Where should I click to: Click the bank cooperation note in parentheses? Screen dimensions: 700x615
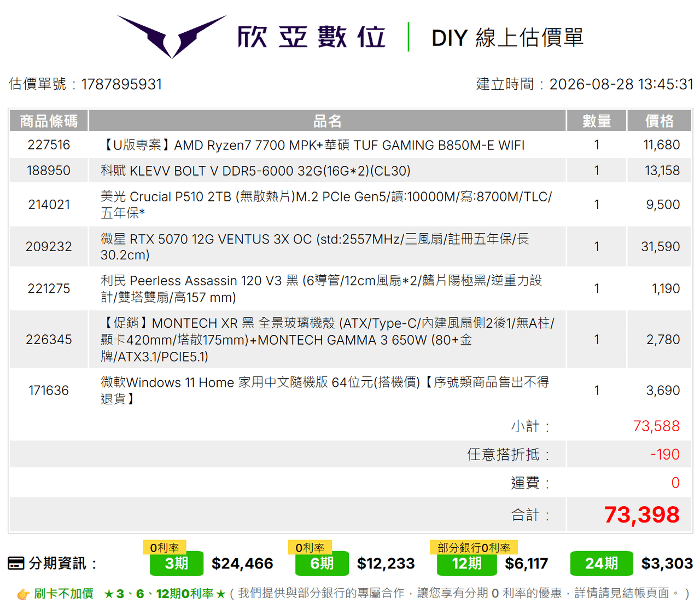(460, 594)
